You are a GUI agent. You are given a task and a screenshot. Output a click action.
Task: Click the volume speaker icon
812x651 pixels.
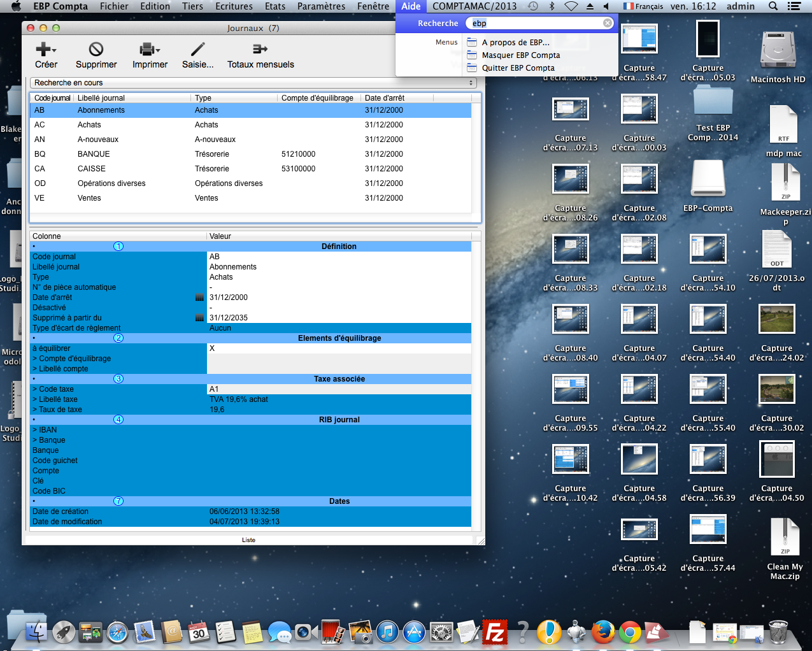(606, 6)
